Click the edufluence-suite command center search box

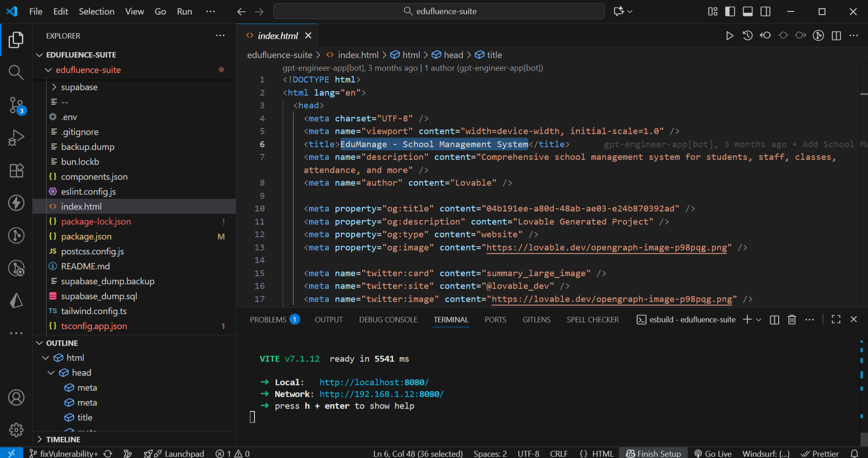click(439, 11)
